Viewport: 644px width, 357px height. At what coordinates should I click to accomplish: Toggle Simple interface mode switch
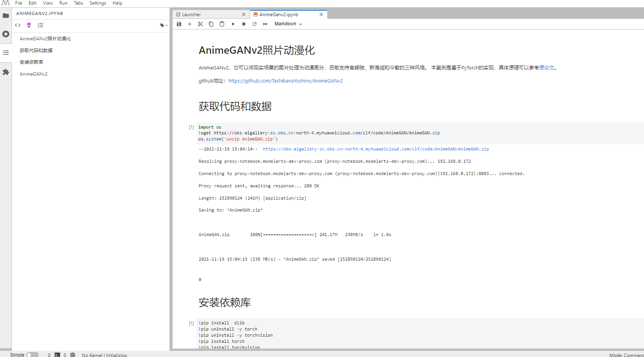click(32, 355)
